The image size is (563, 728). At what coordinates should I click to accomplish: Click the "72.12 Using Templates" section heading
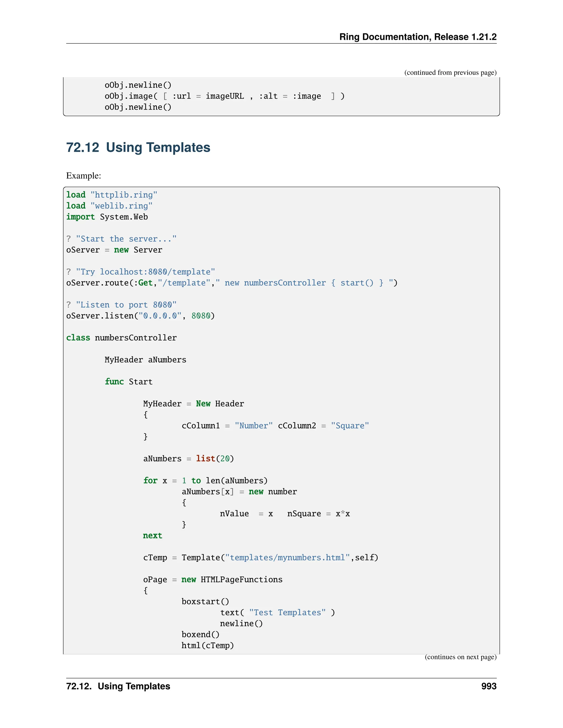click(x=138, y=147)
